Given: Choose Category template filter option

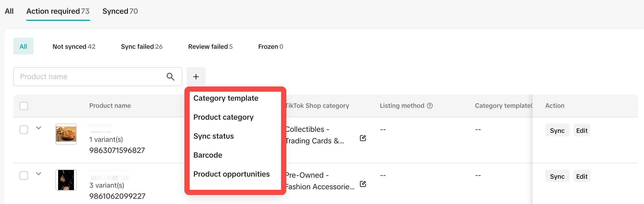Looking at the screenshot, I should pos(226,98).
